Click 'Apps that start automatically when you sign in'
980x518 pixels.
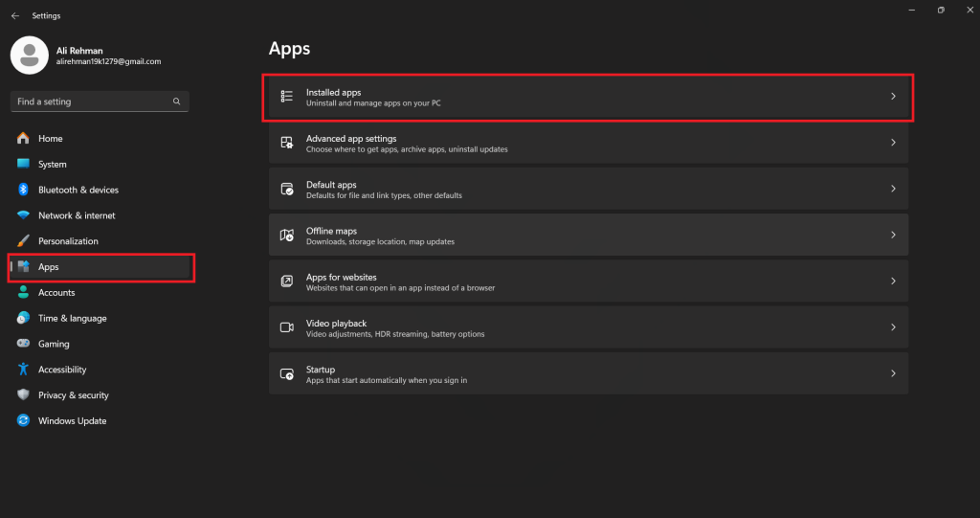387,380
